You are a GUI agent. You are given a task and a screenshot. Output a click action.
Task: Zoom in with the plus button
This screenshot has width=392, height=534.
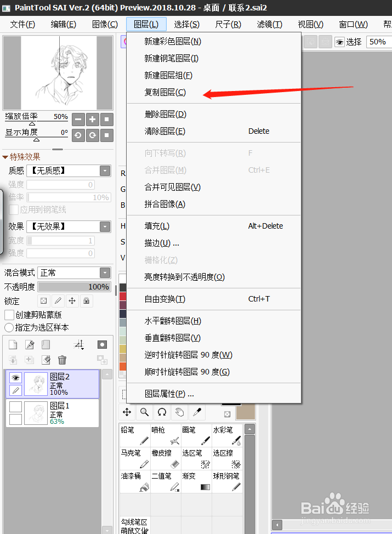point(92,120)
